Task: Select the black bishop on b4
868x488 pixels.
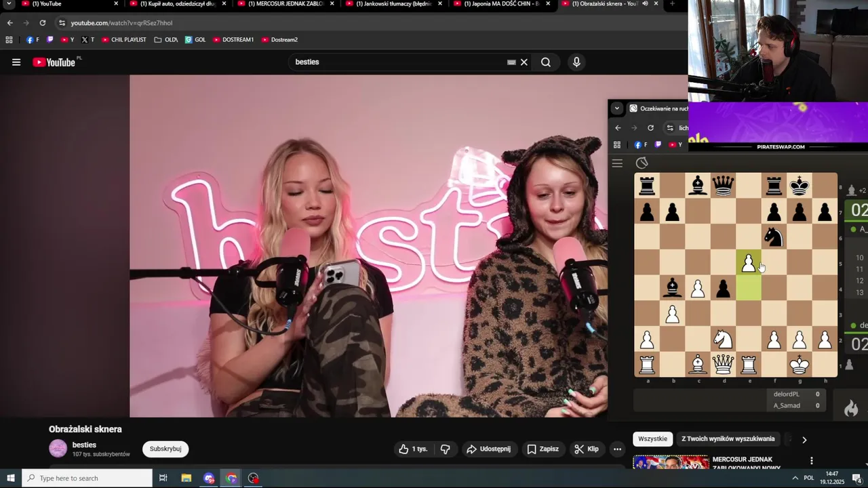Action: [x=672, y=288]
